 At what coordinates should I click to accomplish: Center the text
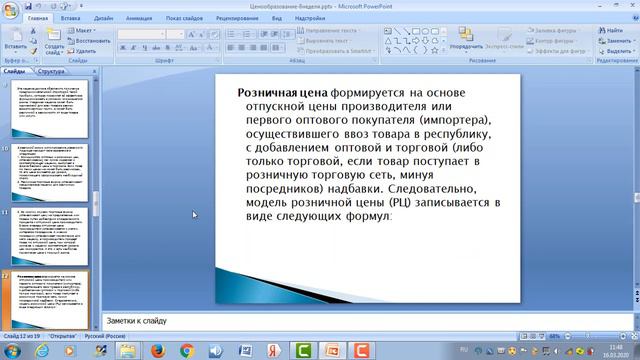[x=242, y=48]
